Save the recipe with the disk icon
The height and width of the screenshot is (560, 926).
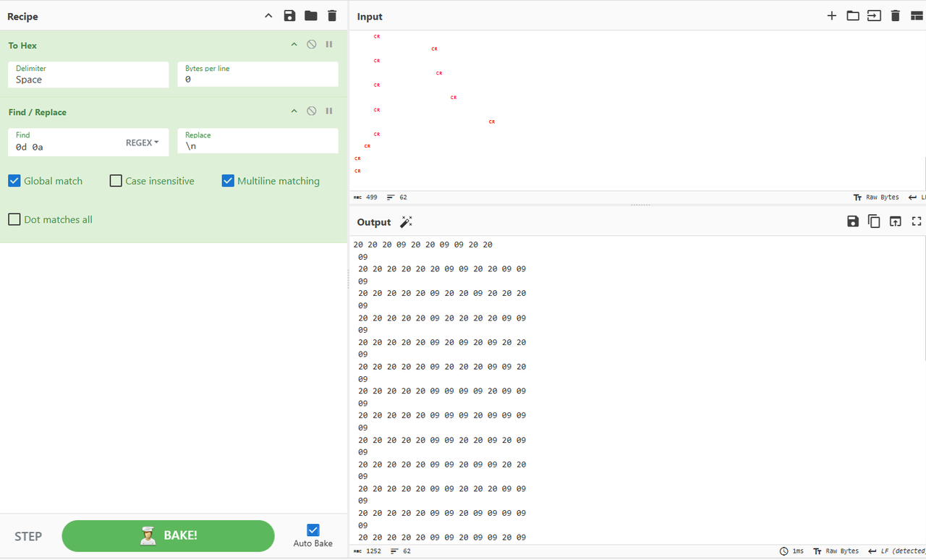point(289,16)
